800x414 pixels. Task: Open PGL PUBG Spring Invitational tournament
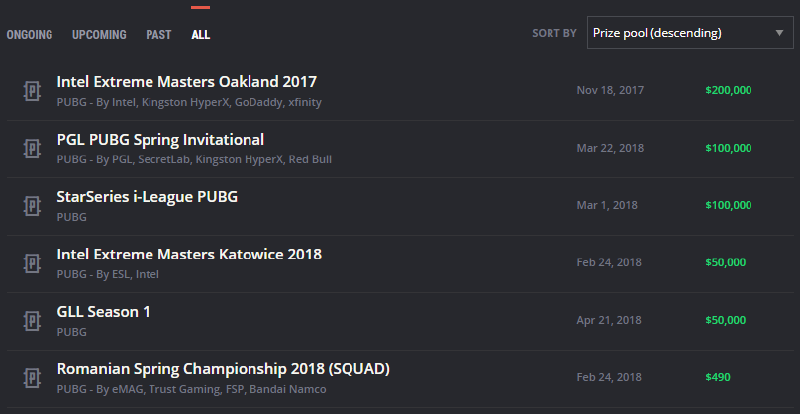[x=160, y=139]
